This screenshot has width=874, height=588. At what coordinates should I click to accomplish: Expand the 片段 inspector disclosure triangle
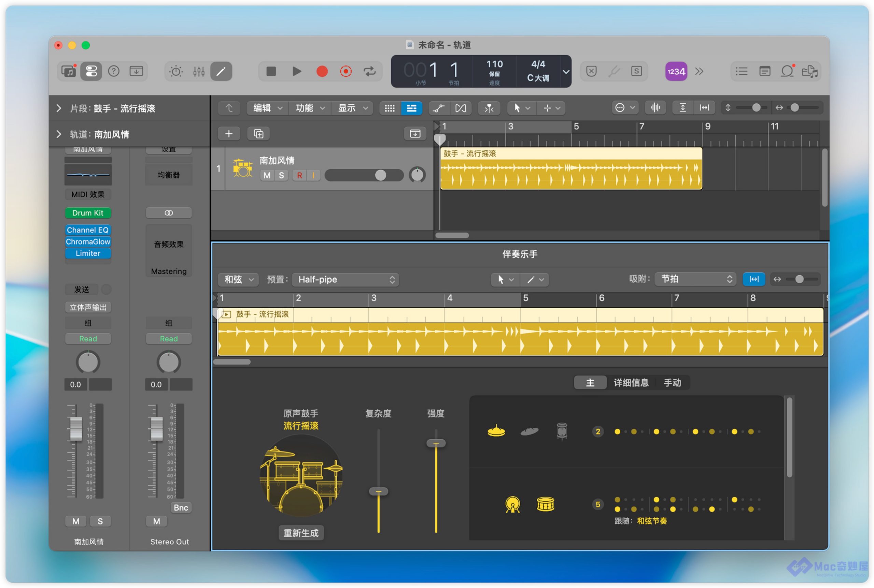58,108
